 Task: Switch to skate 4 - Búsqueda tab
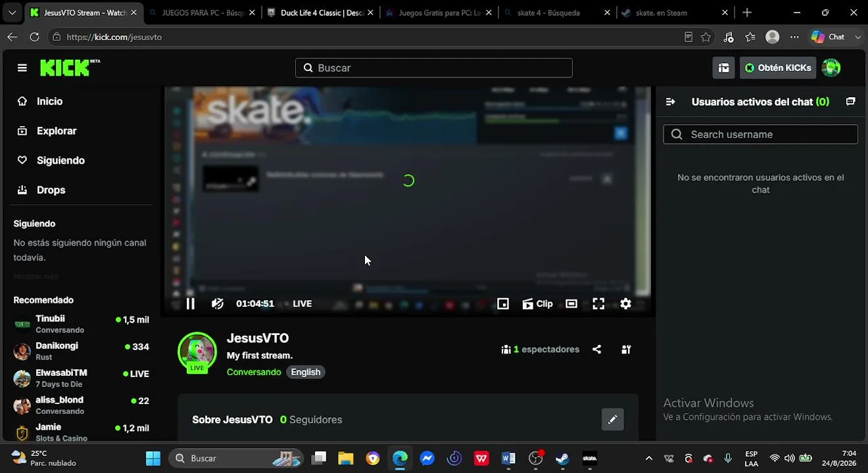[x=558, y=12]
